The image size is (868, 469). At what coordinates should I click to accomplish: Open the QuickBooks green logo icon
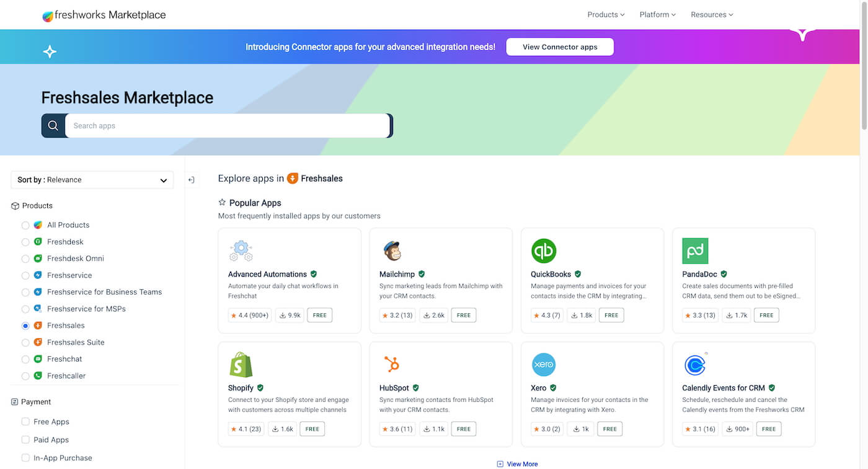(544, 251)
